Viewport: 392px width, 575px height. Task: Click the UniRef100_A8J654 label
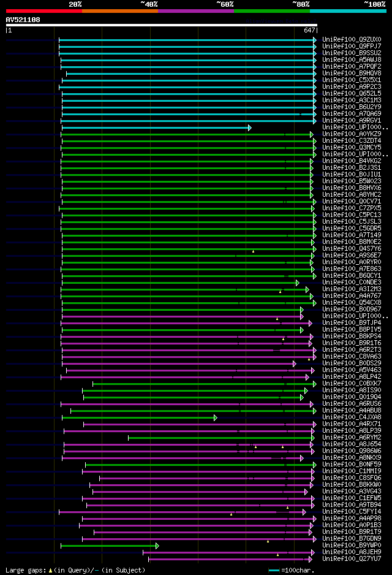click(x=352, y=444)
